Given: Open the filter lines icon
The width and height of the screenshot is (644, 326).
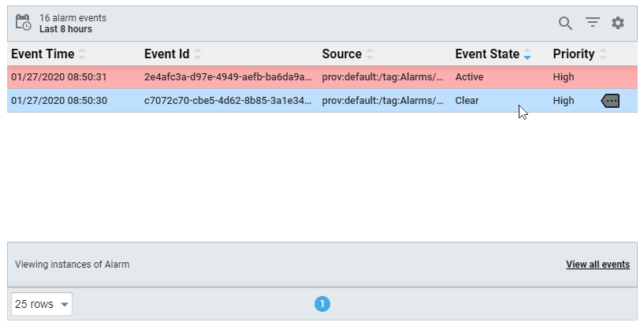Looking at the screenshot, I should click(592, 22).
